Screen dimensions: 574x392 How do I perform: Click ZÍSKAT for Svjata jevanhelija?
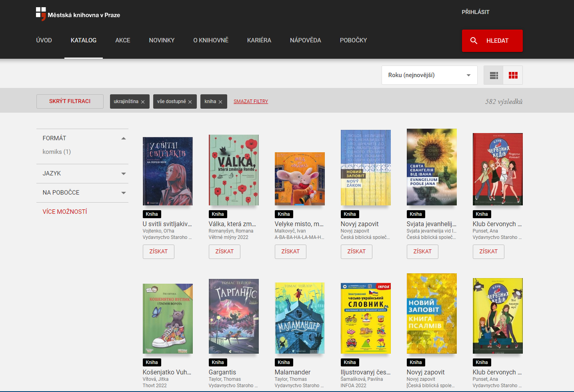(x=422, y=252)
